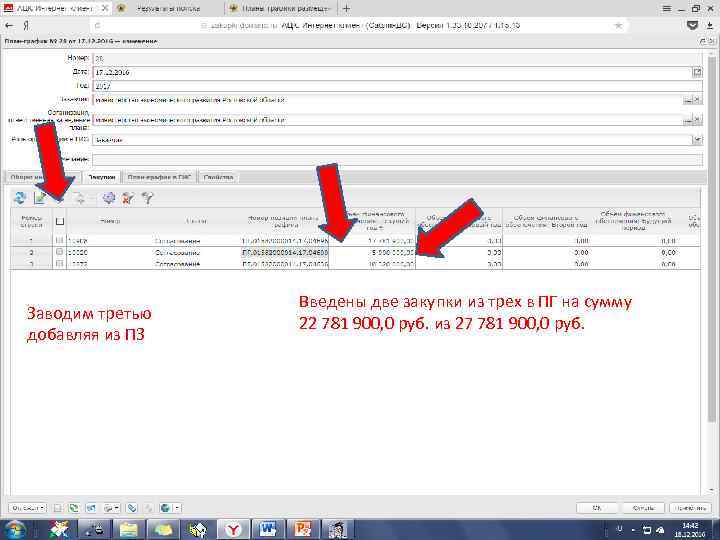
Task: Switch to the Закупки tab
Action: [x=102, y=177]
